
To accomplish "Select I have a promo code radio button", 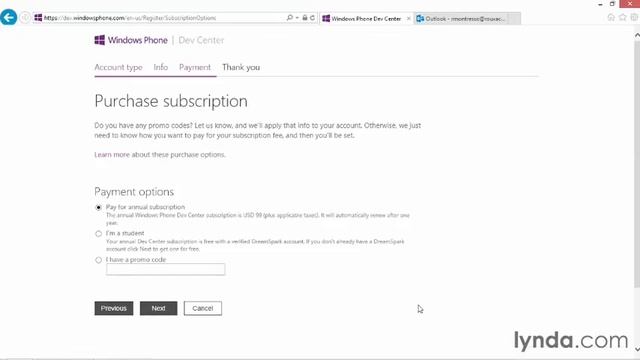I will pos(98,260).
